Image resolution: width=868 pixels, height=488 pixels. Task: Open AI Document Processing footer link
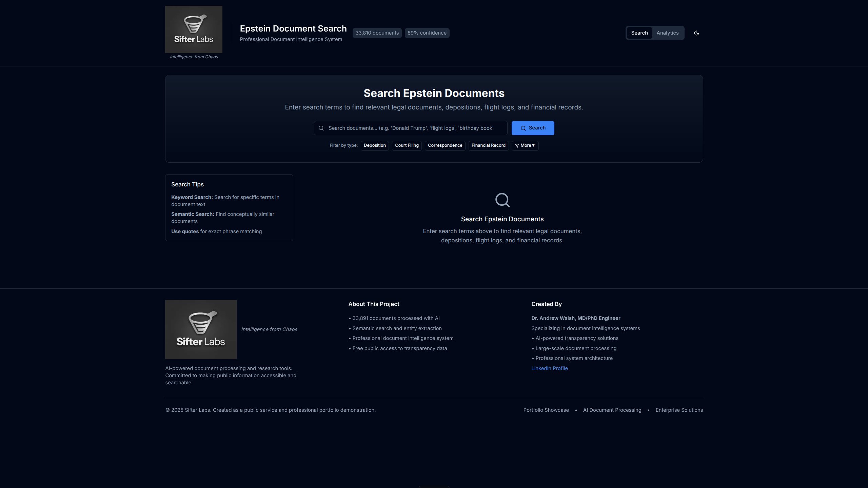pos(612,410)
